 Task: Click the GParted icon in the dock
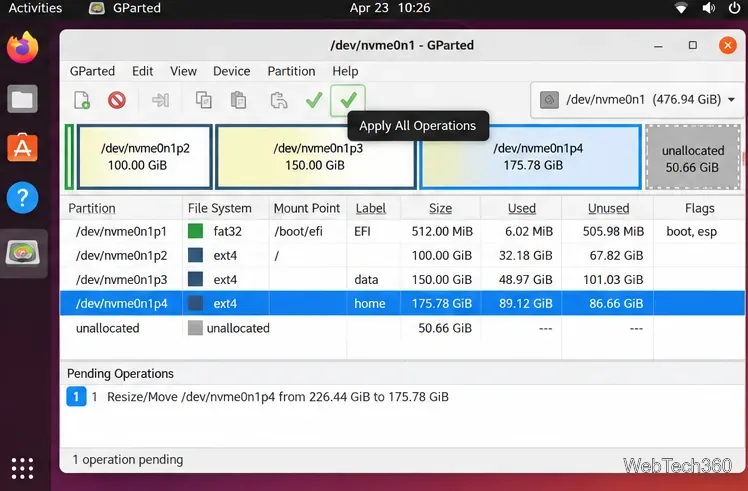22,253
